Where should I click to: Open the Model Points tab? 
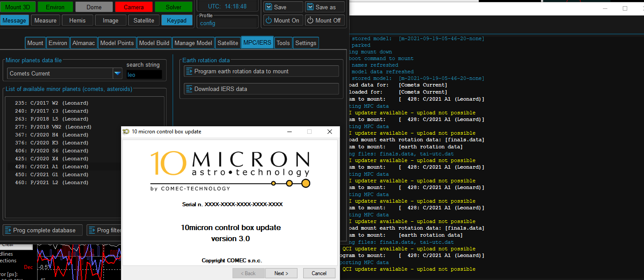tap(117, 43)
